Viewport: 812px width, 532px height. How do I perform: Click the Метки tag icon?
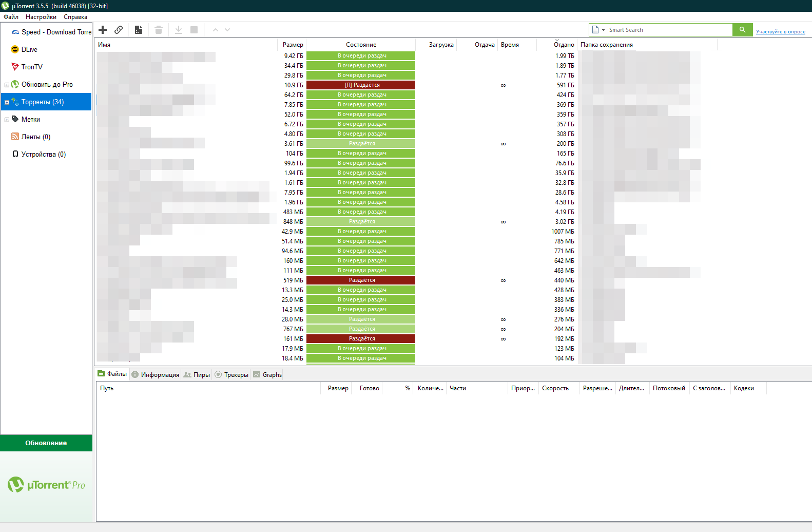point(15,119)
